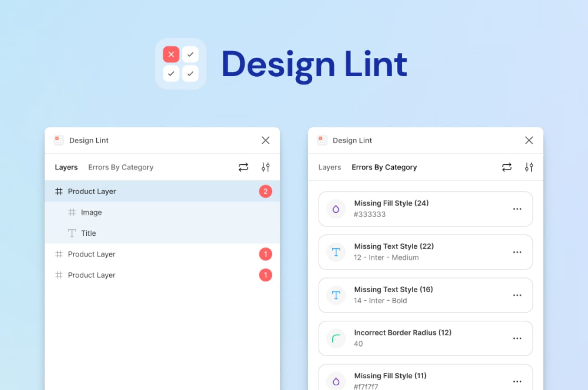Screen dimensions: 588x390
Task: Click the text layer icon next to Title
Action: pos(72,233)
